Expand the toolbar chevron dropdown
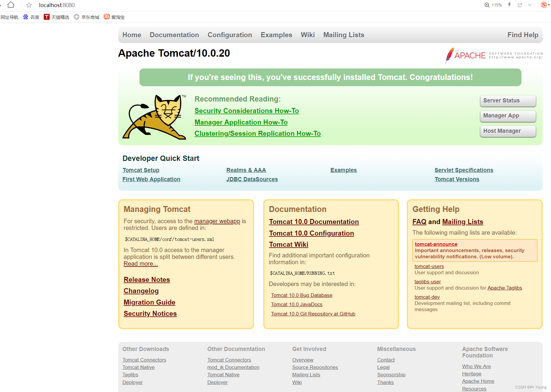Screen dimensions: 551x392 (530, 5)
